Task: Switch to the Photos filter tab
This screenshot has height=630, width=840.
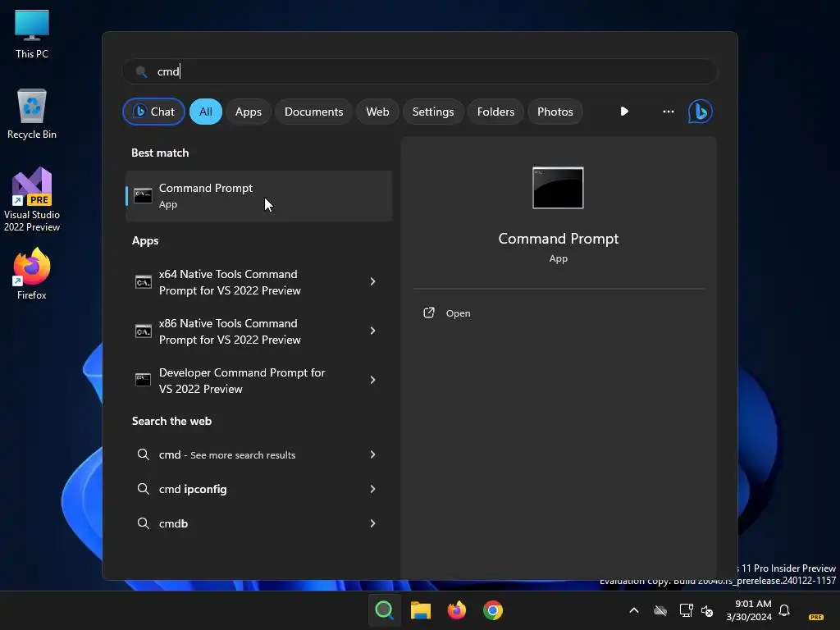Action: [555, 112]
